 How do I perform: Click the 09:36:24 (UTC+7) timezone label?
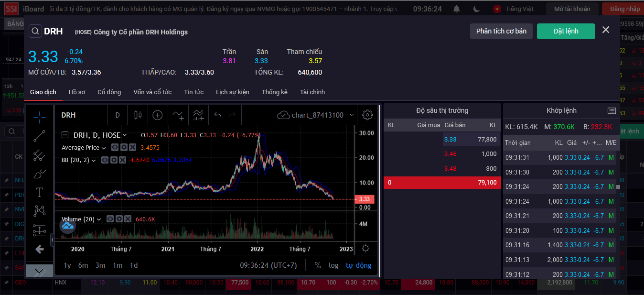[268, 265]
